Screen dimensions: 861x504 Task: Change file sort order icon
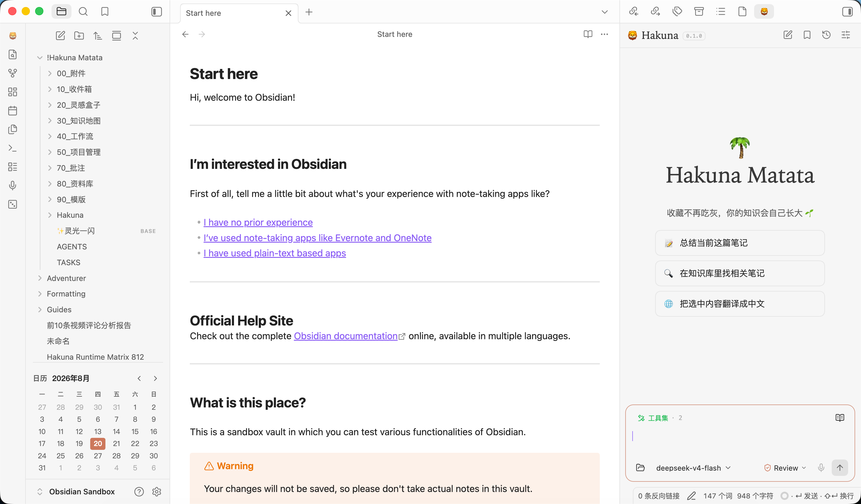pyautogui.click(x=98, y=35)
